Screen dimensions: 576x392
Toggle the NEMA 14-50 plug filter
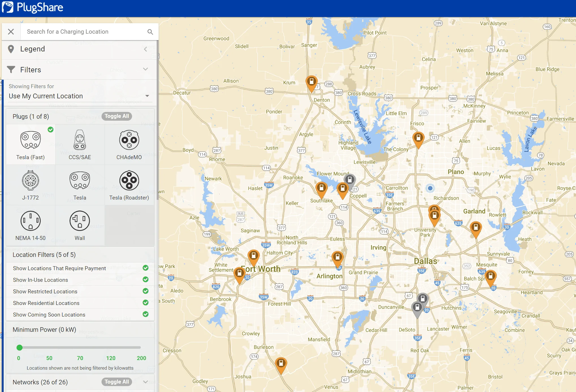tap(31, 226)
